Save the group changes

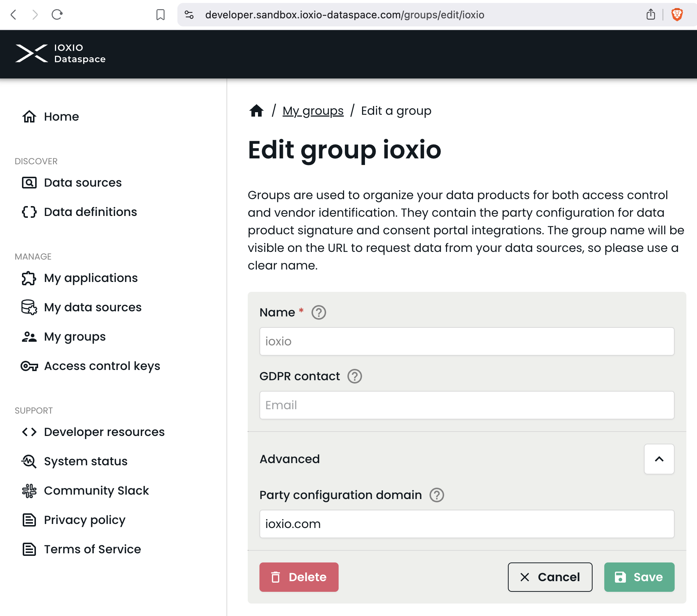(639, 577)
